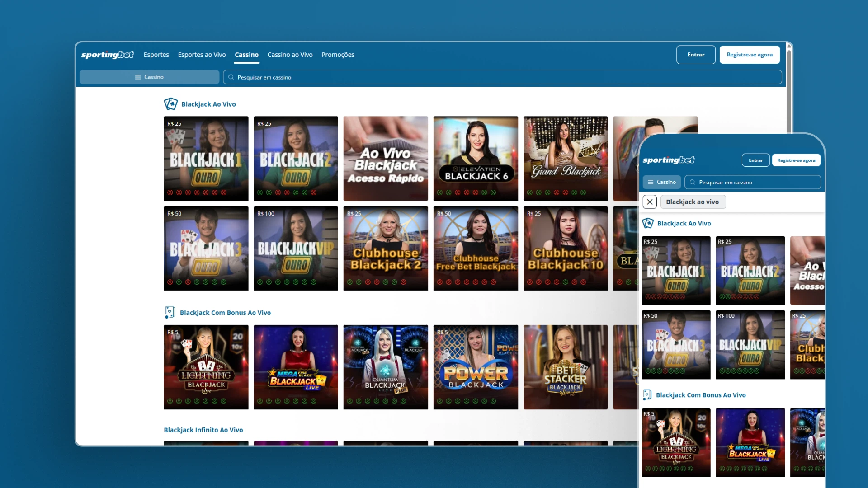This screenshot has width=868, height=488.
Task: Click the Entrar button in desktop header
Action: (x=696, y=55)
